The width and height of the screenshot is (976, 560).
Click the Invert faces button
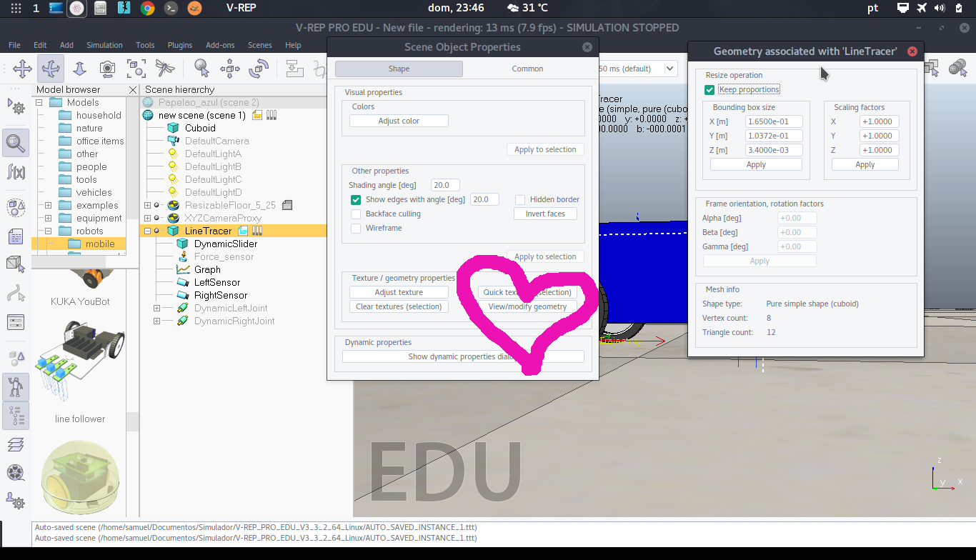545,214
